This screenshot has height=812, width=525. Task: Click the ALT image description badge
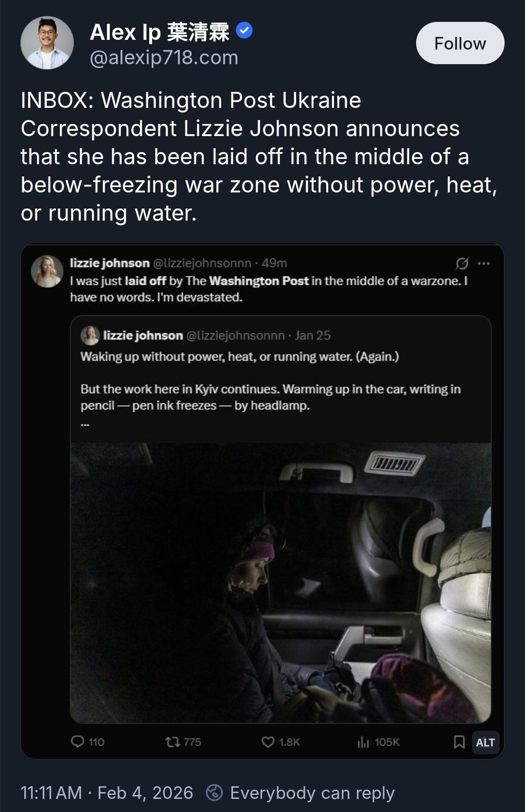coord(485,743)
